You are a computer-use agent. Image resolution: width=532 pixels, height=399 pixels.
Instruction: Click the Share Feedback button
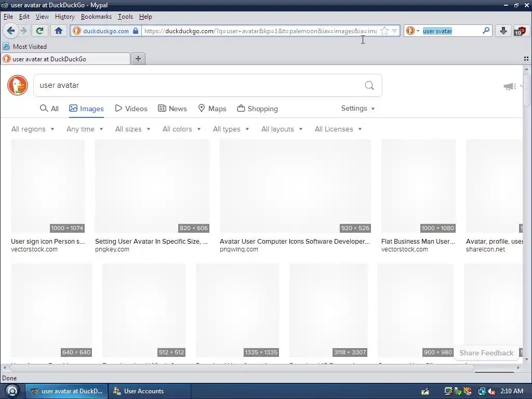486,353
